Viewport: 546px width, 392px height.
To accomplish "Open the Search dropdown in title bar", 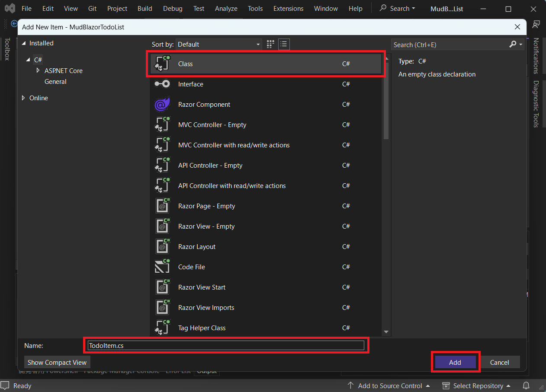I will (397, 8).
